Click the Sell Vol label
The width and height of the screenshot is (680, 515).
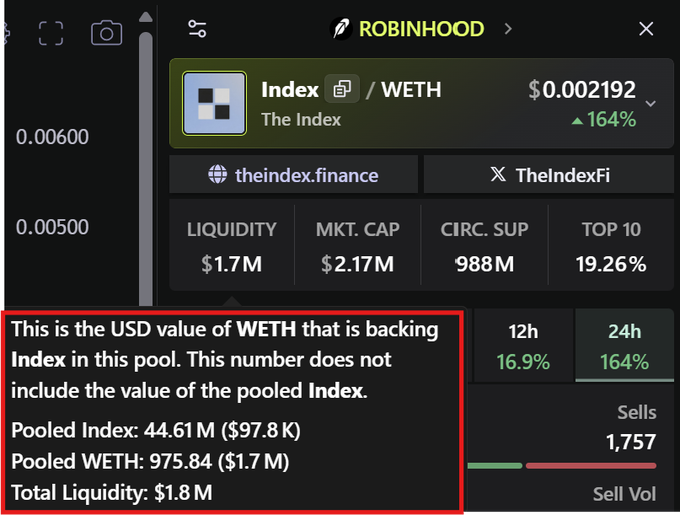pyautogui.click(x=624, y=494)
